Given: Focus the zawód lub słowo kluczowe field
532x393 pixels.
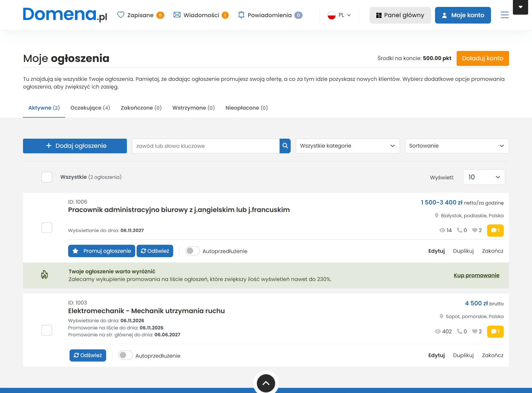Looking at the screenshot, I should coord(206,146).
